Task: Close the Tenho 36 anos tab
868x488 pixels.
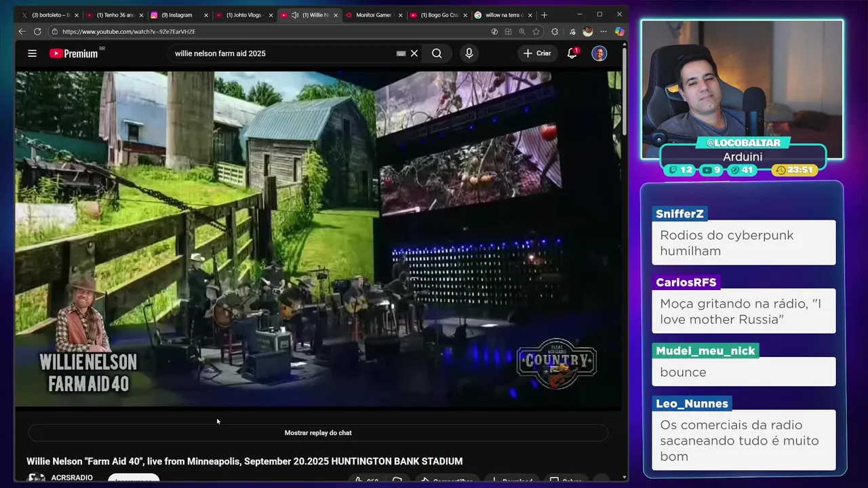Action: point(141,15)
